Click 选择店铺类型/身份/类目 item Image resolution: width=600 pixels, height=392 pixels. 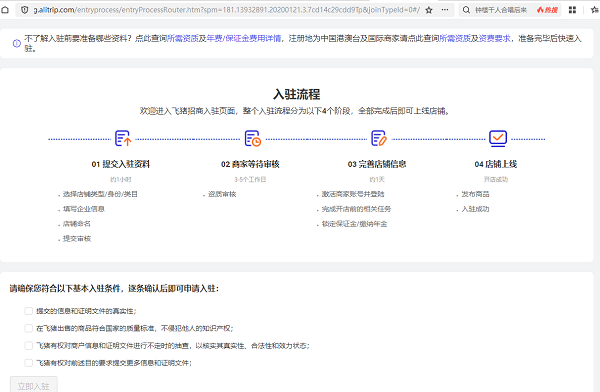[x=100, y=194]
